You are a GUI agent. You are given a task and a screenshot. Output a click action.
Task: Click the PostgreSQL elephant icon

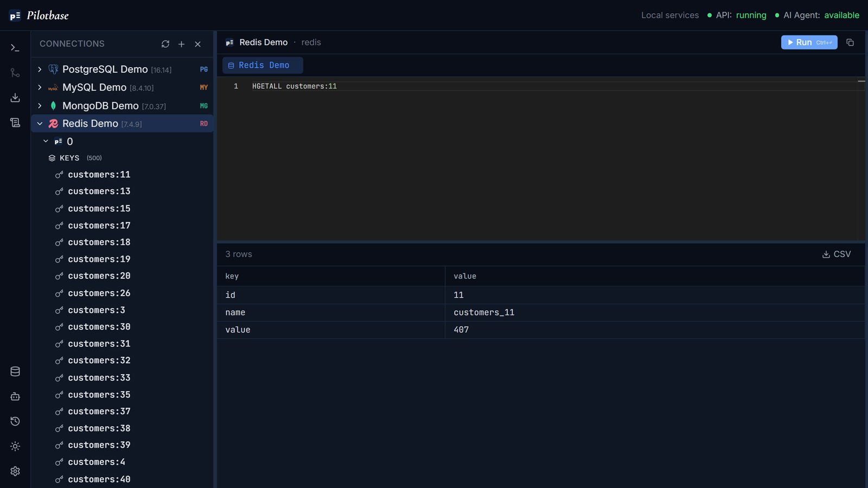53,69
